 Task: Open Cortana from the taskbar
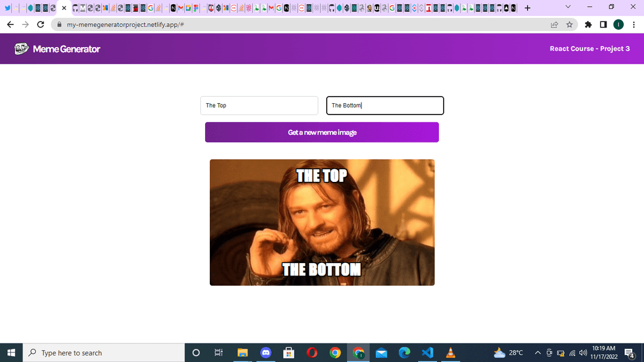click(196, 352)
